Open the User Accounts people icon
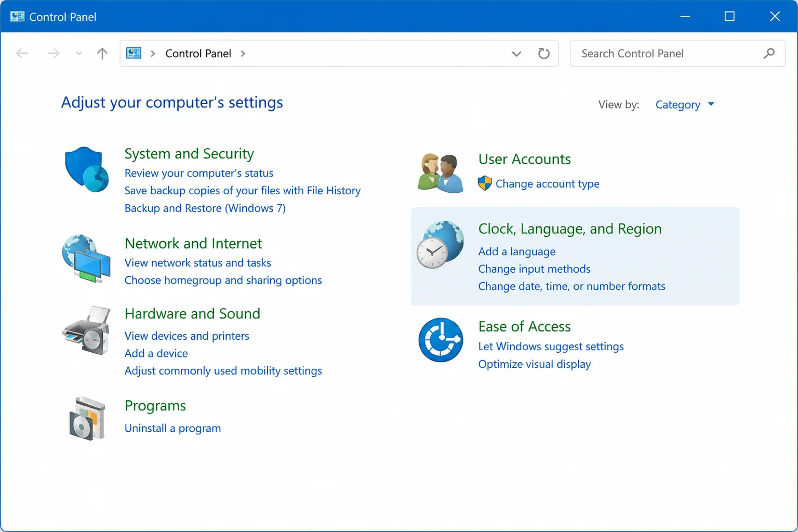 441,173
